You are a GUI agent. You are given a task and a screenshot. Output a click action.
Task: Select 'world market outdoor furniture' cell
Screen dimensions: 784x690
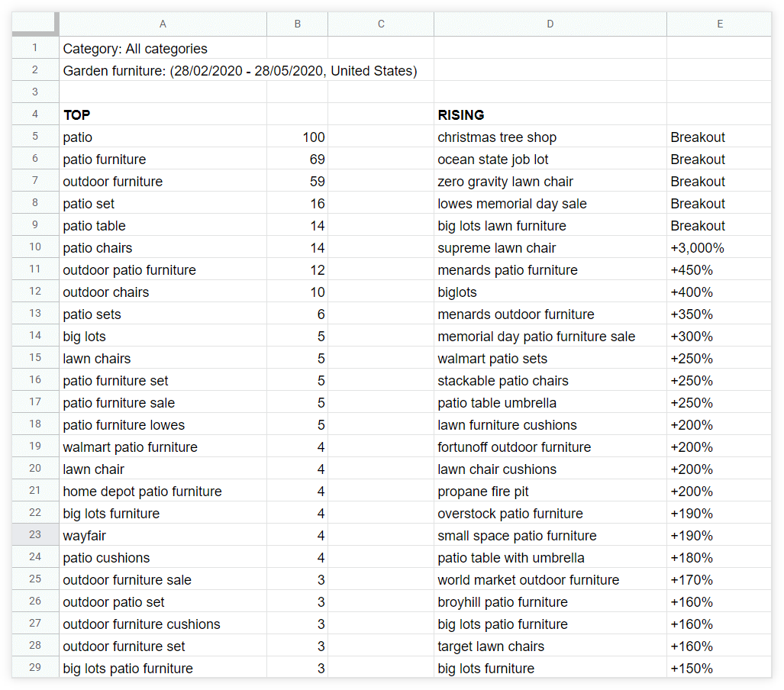coord(550,579)
